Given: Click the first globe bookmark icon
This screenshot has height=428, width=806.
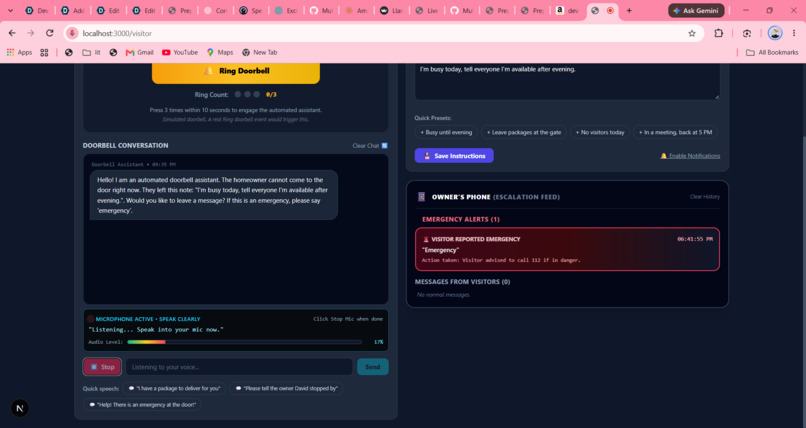Looking at the screenshot, I should [68, 52].
